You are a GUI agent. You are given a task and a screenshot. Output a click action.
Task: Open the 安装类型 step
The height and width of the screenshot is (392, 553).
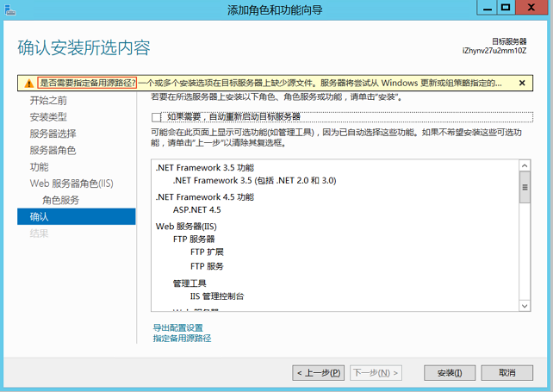[48, 117]
